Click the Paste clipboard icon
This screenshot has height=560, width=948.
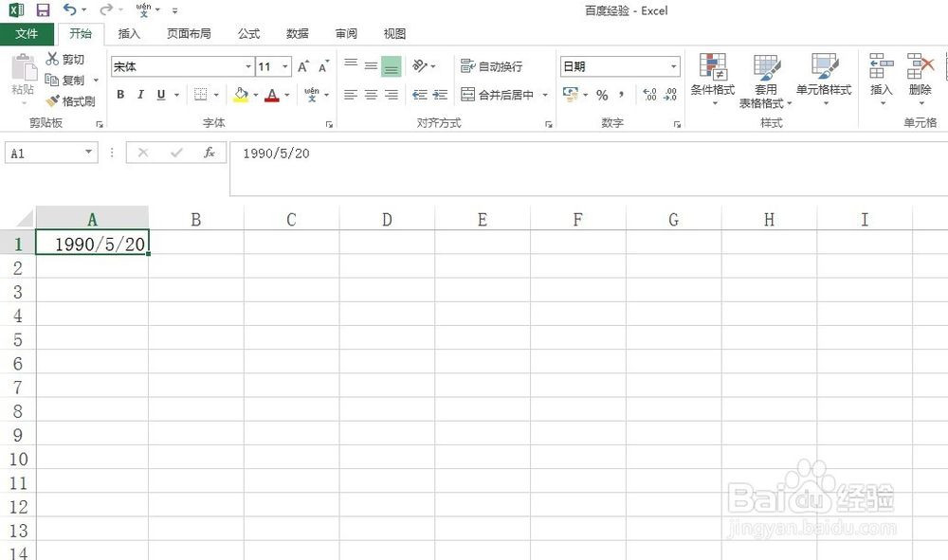25,67
